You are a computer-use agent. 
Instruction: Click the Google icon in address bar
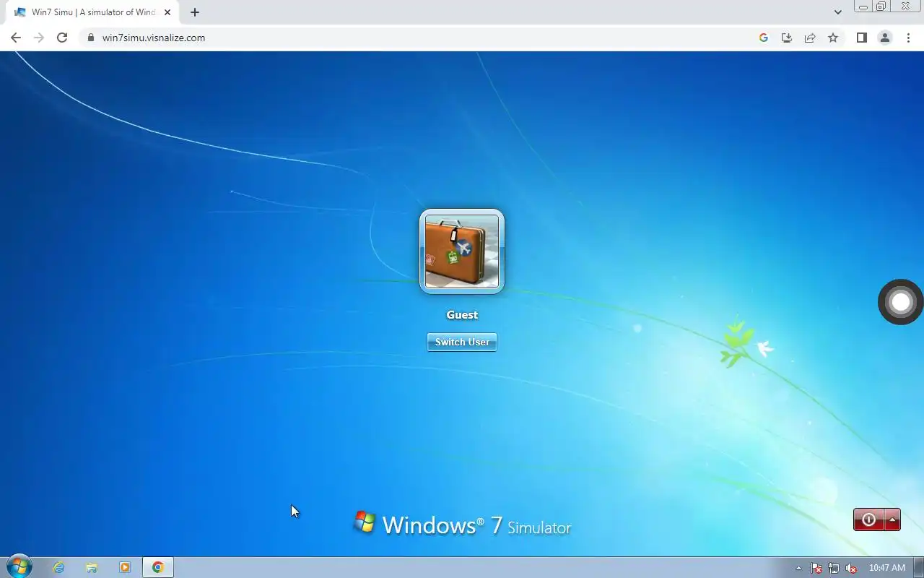pos(764,38)
